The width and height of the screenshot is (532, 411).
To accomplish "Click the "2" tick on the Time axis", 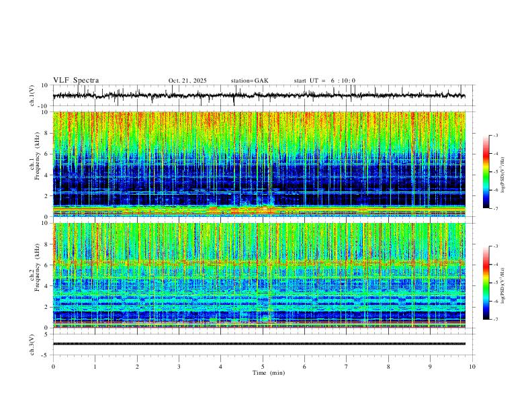I will click(137, 367).
